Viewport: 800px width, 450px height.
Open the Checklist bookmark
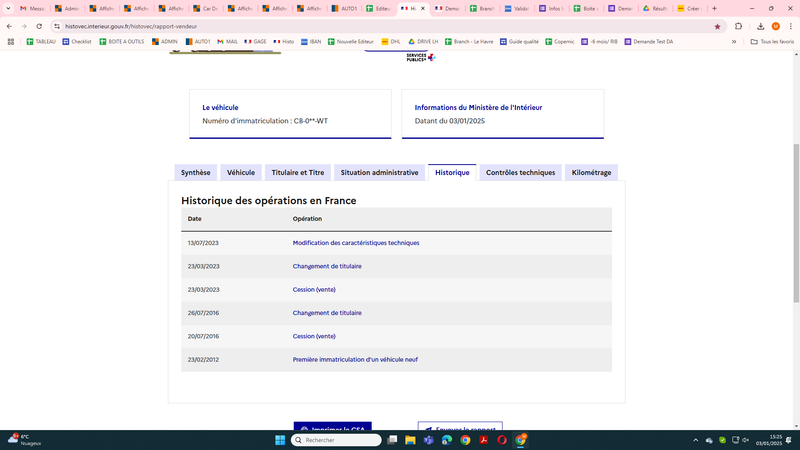77,42
